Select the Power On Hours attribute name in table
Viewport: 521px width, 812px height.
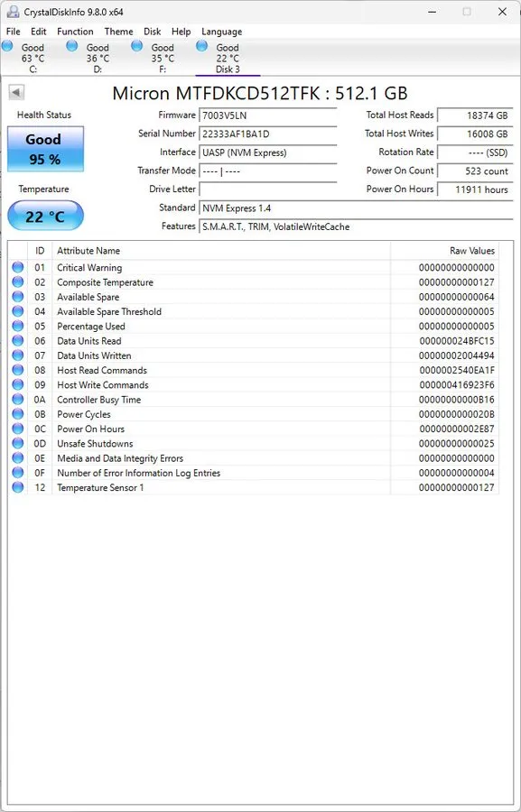click(x=90, y=429)
